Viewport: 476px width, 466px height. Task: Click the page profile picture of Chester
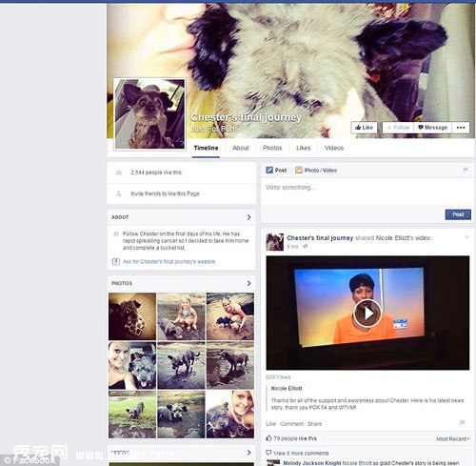[x=149, y=114]
